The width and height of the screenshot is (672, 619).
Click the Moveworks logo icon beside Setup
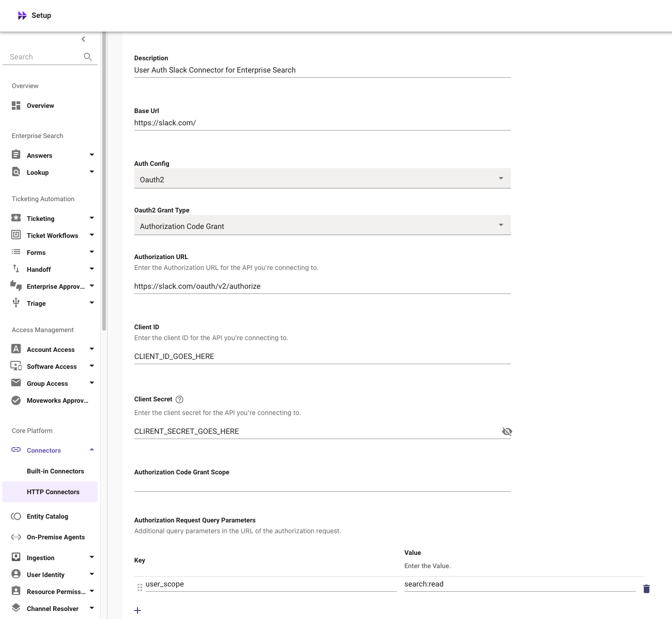(x=22, y=16)
